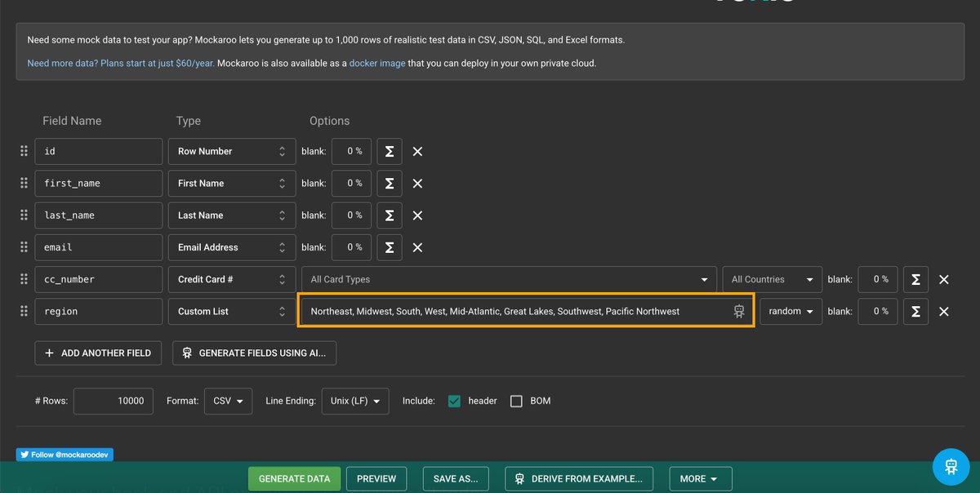Open formula editor for region field
The image size is (980, 493).
(915, 311)
